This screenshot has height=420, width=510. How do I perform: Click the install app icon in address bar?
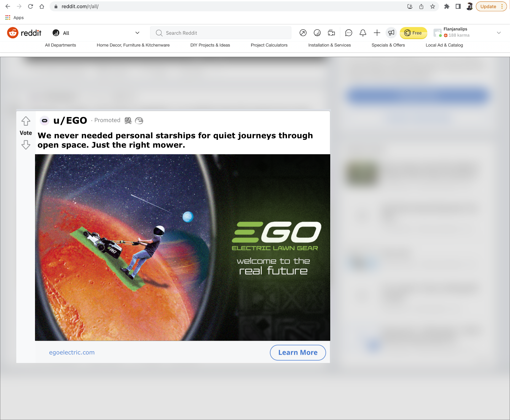click(x=410, y=6)
